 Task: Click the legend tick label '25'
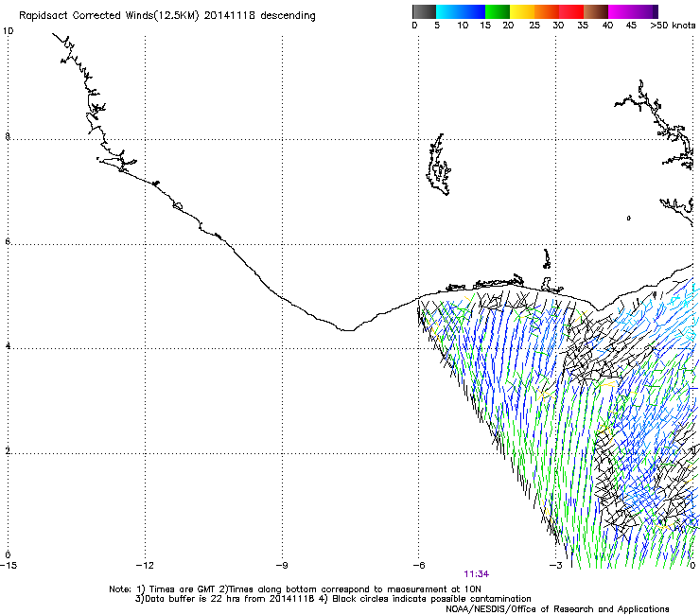534,26
